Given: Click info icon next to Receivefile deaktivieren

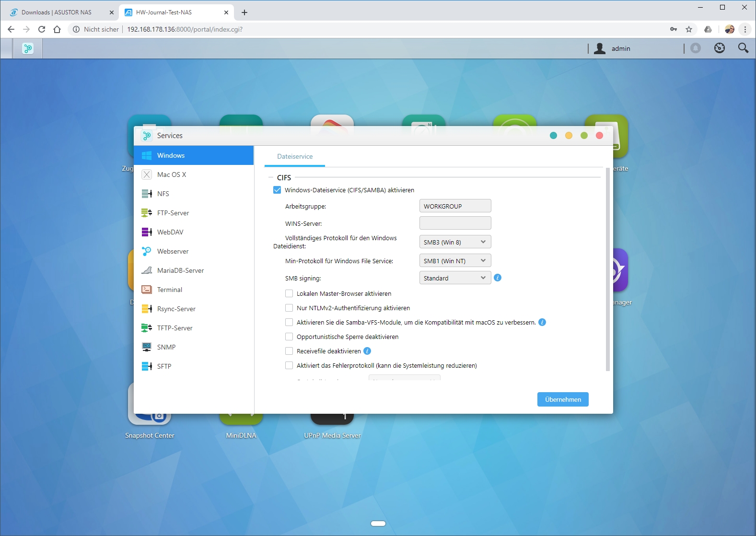Looking at the screenshot, I should (x=367, y=351).
